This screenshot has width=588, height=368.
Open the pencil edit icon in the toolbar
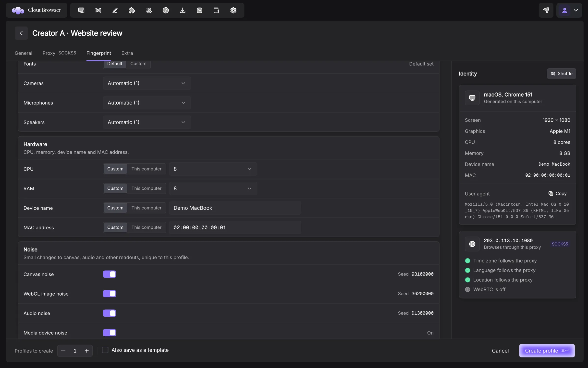[115, 10]
